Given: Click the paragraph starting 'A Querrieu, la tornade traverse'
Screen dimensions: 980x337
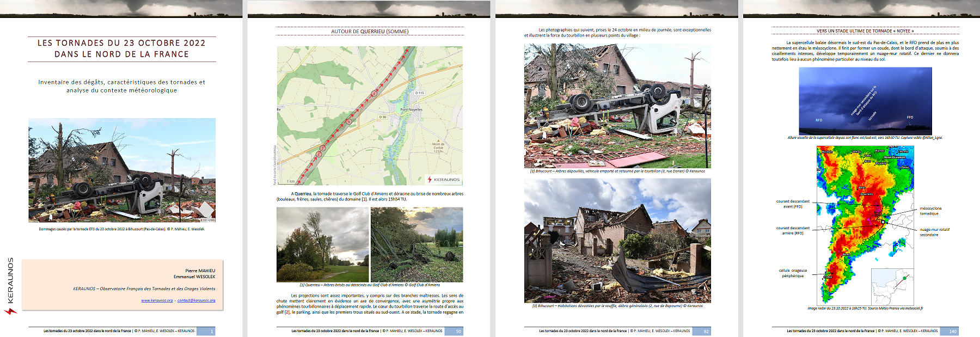Looking at the screenshot, I should (x=370, y=197).
